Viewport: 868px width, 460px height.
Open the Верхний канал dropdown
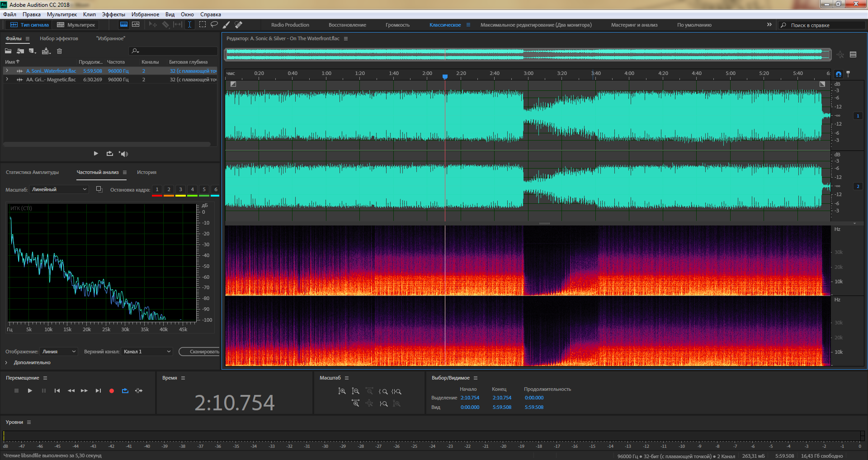pyautogui.click(x=147, y=352)
